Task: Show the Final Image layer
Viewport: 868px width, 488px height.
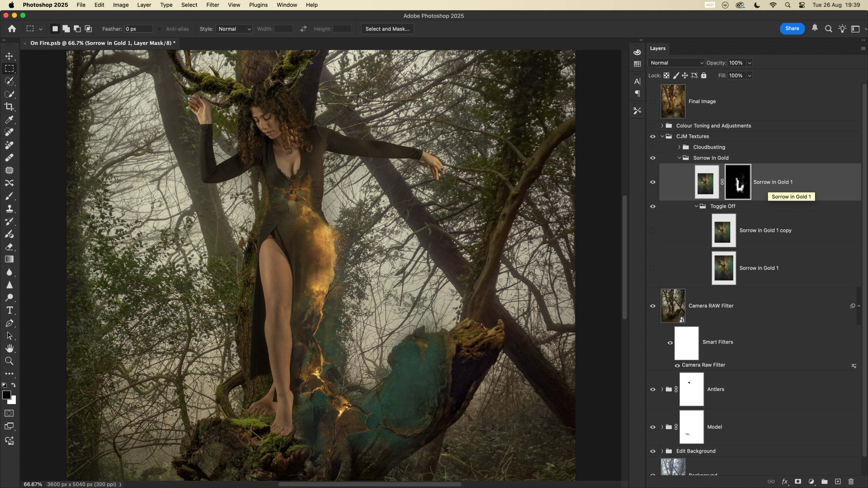Action: (x=653, y=101)
